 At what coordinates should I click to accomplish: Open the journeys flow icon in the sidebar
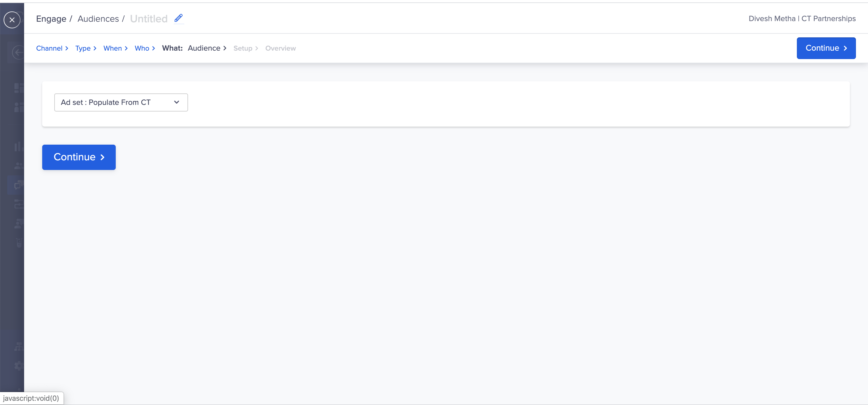19,204
